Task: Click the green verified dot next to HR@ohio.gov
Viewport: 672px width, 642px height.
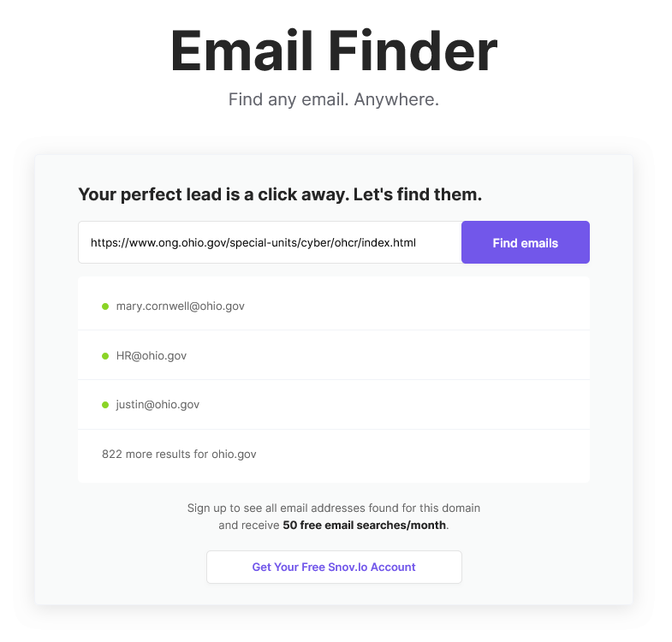Action: (105, 355)
